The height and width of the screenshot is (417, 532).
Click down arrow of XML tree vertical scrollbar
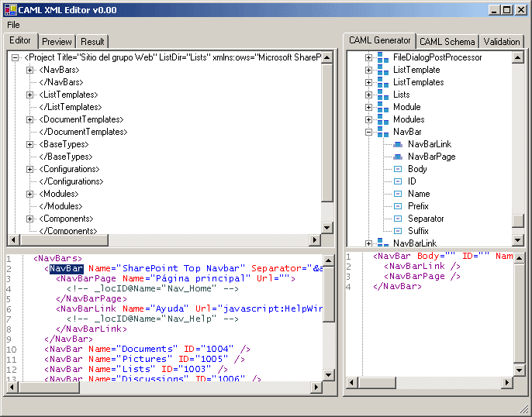coord(327,227)
